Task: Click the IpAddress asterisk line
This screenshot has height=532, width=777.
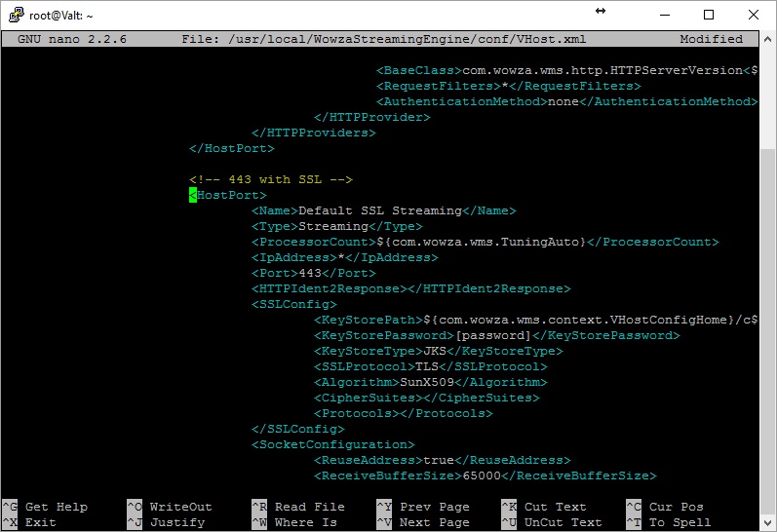Action: pyautogui.click(x=345, y=257)
